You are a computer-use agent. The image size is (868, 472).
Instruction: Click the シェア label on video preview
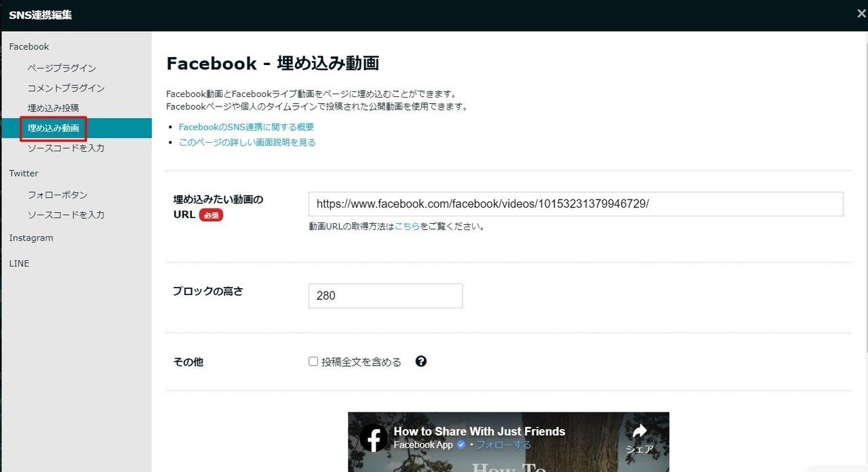pos(639,449)
